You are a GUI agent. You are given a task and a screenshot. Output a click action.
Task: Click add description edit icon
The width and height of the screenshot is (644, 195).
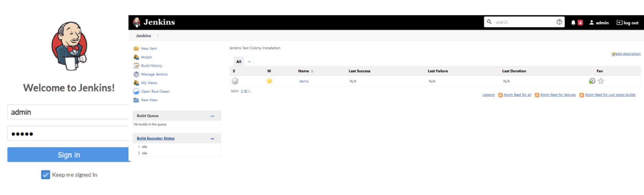click(613, 54)
